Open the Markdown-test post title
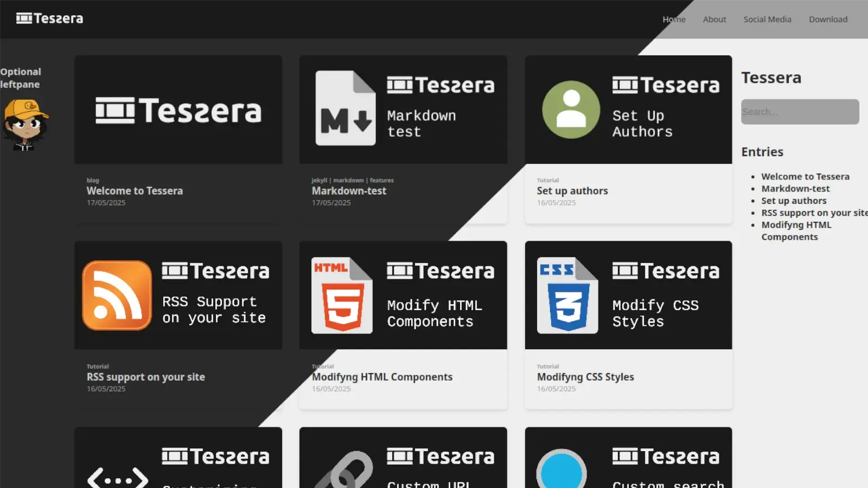Screen dimensions: 868x488 pyautogui.click(x=349, y=190)
